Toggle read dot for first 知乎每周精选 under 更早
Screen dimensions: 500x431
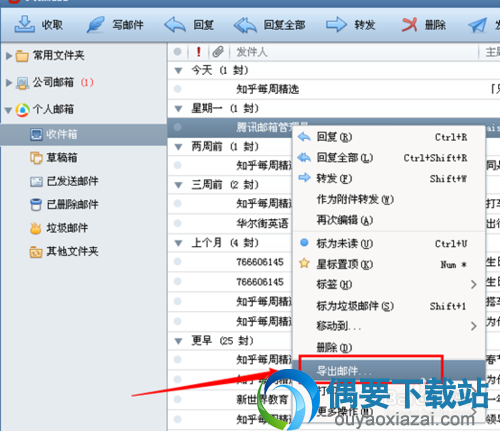point(178,359)
